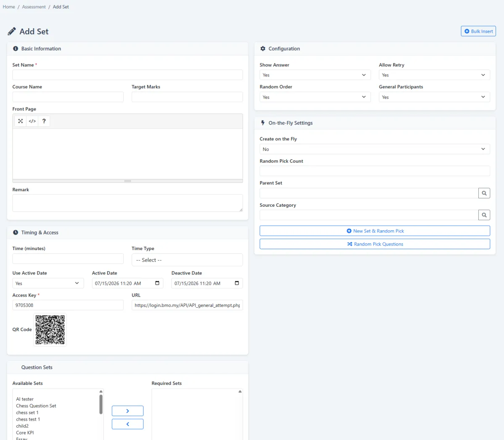Click the Required Sets list box
Screen dimensions: 504x440
[197, 414]
